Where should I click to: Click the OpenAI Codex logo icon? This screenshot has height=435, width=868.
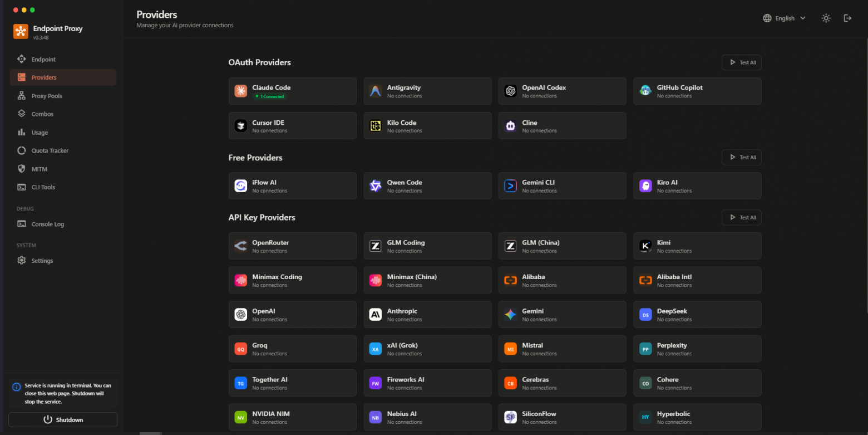[510, 91]
